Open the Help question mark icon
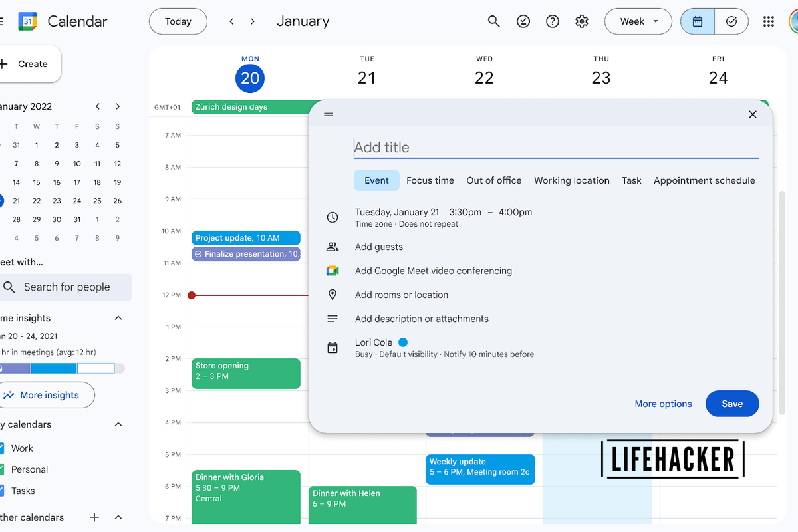The image size is (798, 532). (x=553, y=21)
